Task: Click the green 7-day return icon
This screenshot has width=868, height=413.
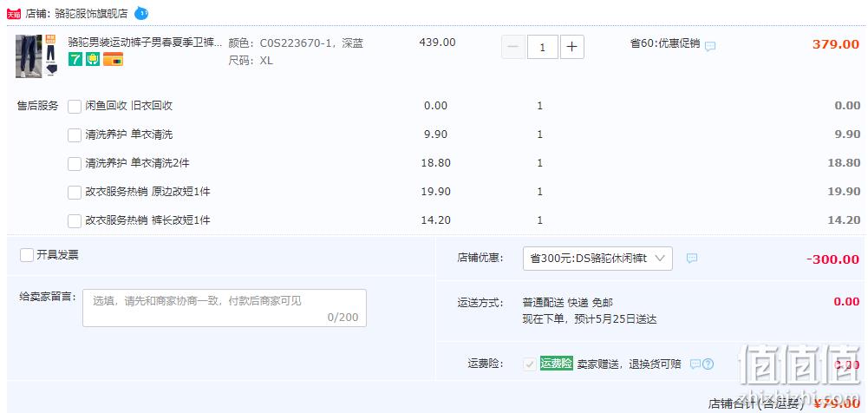Action: (x=75, y=59)
